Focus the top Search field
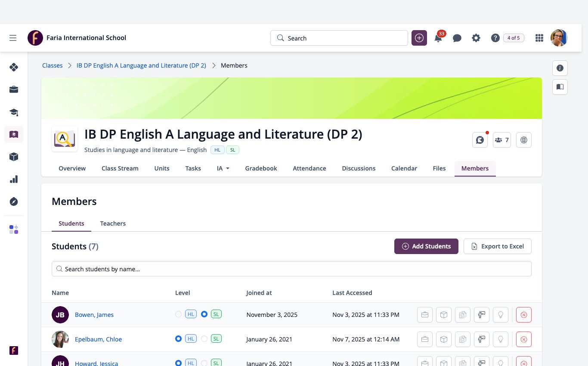The image size is (588, 366). click(x=339, y=38)
